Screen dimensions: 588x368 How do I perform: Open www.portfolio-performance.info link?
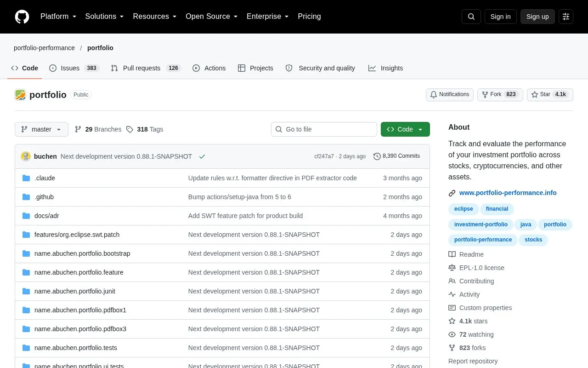(508, 193)
